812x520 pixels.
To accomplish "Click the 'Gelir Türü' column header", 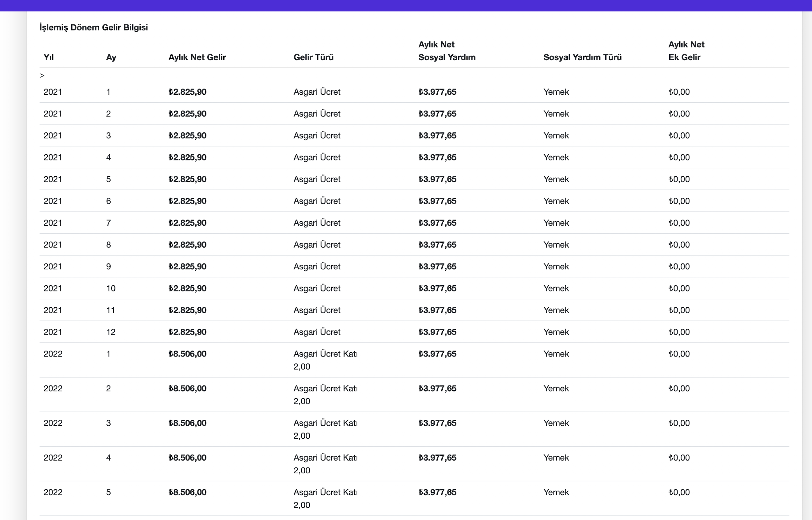I will (313, 57).
